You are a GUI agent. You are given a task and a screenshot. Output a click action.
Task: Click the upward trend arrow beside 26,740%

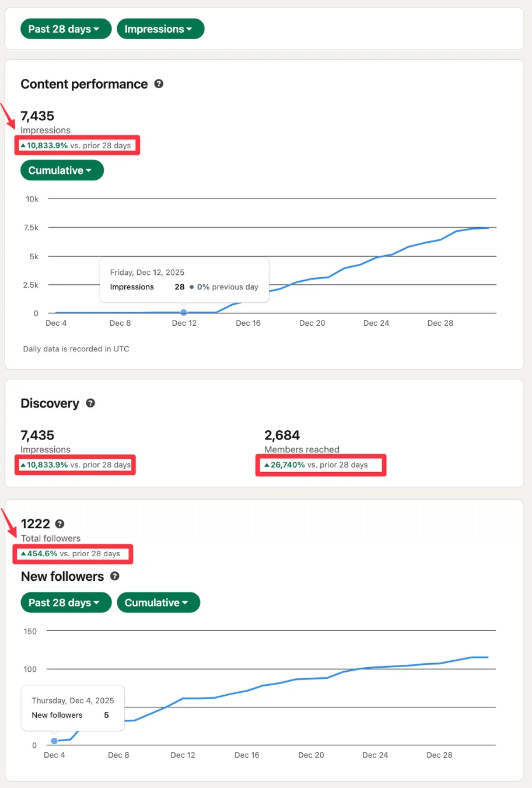265,465
